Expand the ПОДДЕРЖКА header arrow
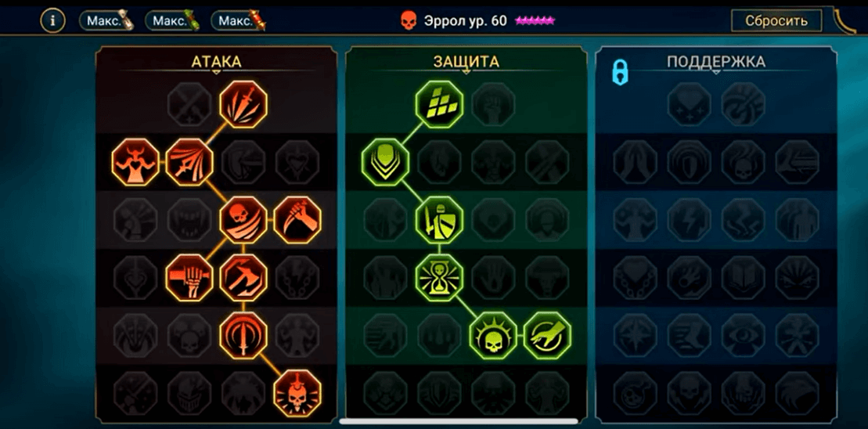The image size is (868, 429). click(x=716, y=72)
